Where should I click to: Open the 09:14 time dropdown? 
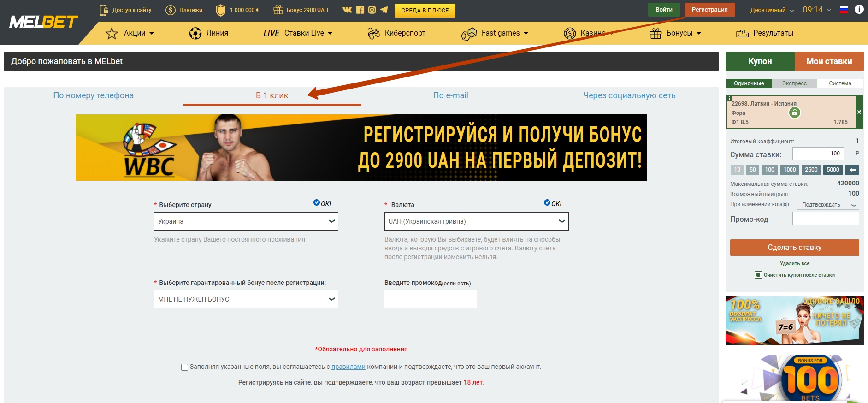[817, 10]
